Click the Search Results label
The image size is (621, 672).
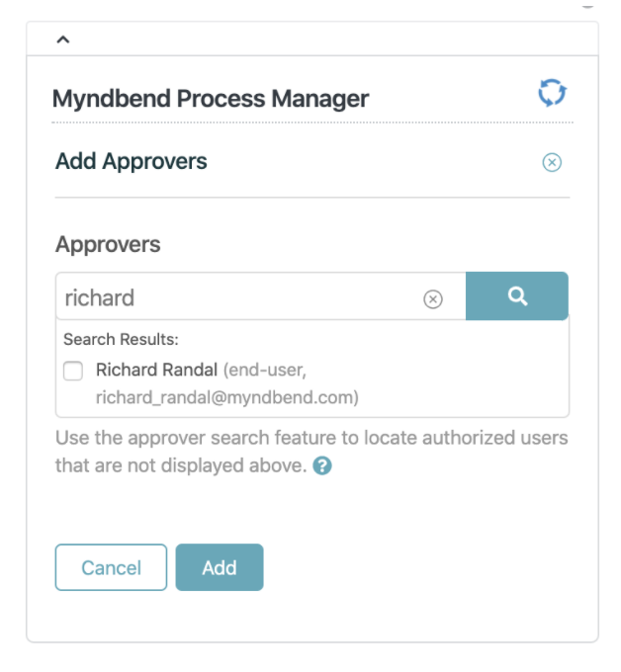click(x=121, y=339)
